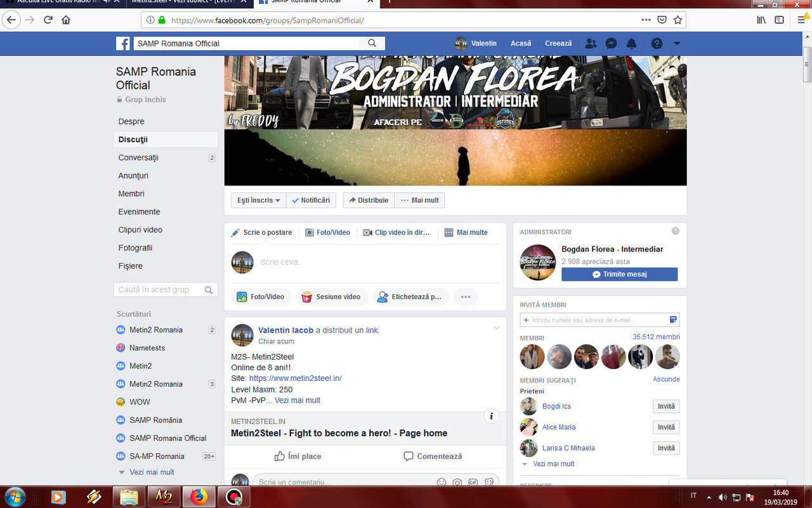This screenshot has height=508, width=812.
Task: Click the Save to Pocket icon
Action: click(x=662, y=20)
